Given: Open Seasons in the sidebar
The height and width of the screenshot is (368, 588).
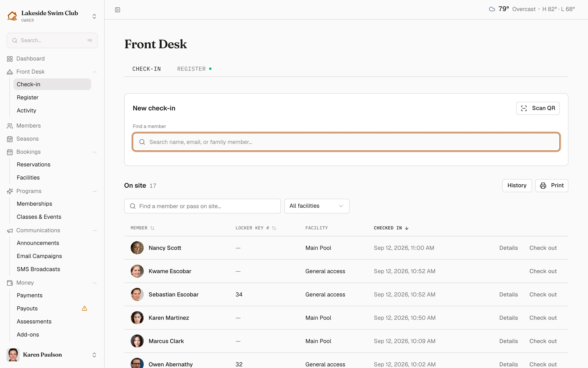Looking at the screenshot, I should pyautogui.click(x=52, y=139).
